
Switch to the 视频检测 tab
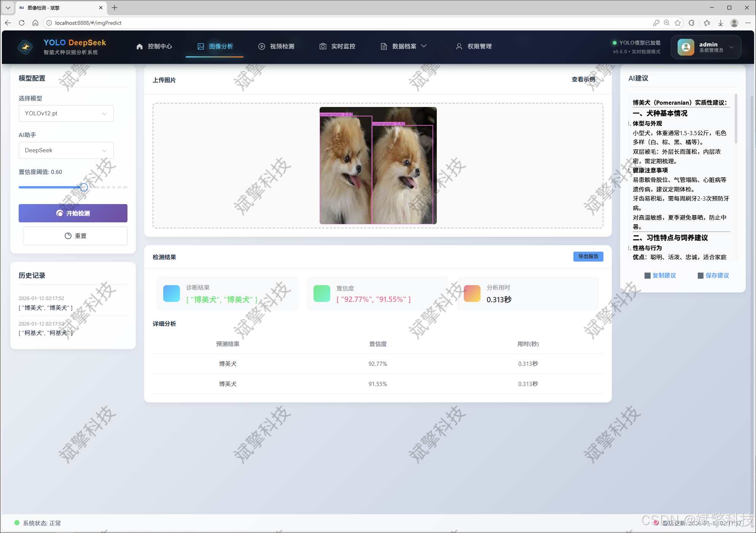[277, 46]
